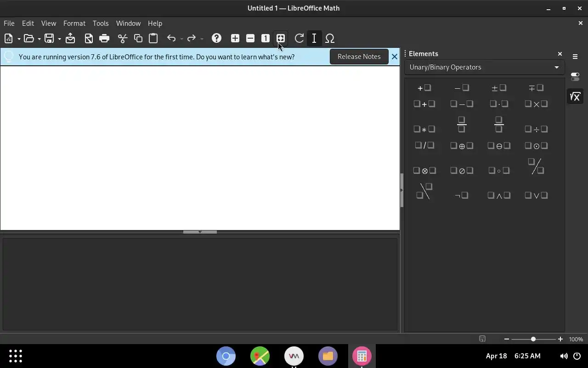Click the Paste clipboard icon
Image resolution: width=588 pixels, height=368 pixels.
tap(153, 39)
